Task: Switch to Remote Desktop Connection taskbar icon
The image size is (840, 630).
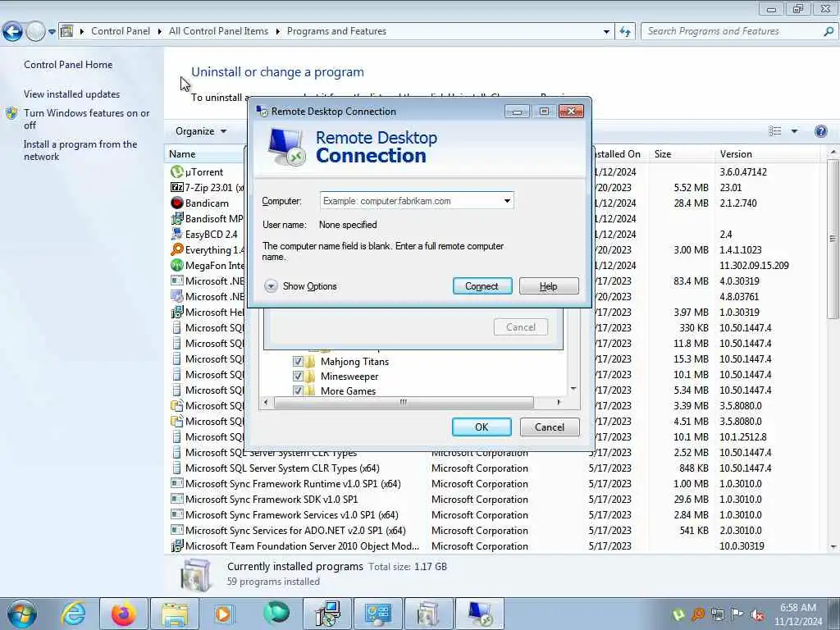Action: pyautogui.click(x=479, y=614)
